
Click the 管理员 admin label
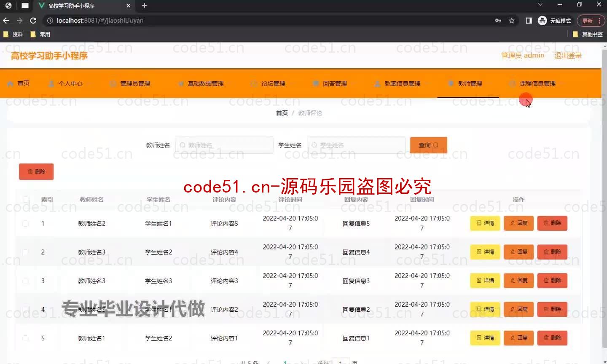523,56
